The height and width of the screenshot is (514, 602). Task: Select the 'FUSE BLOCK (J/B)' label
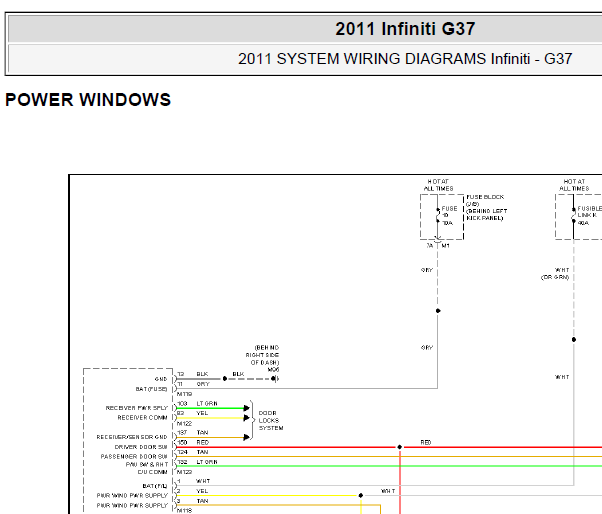pyautogui.click(x=485, y=200)
